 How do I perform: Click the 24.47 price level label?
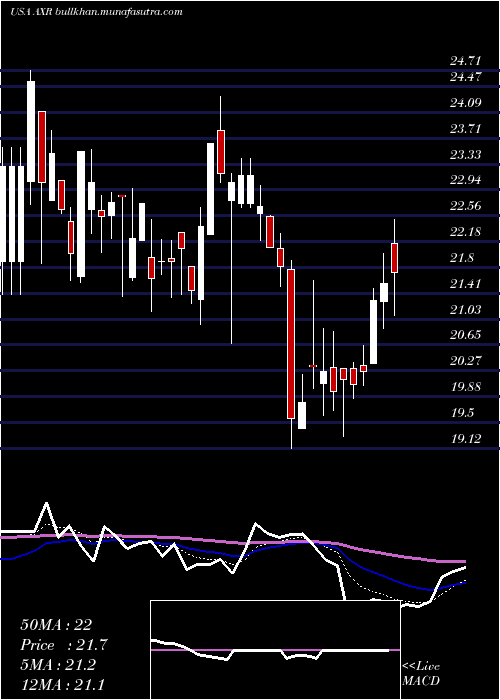466,77
